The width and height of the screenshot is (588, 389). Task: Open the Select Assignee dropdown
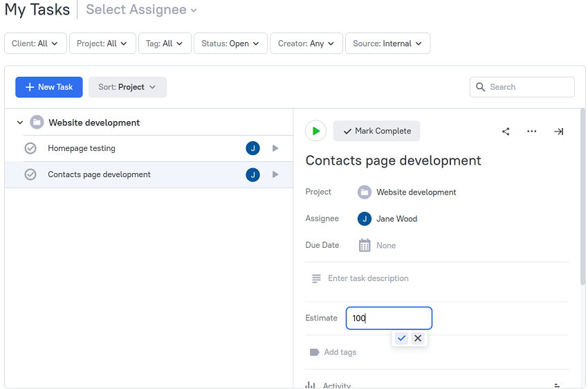click(x=141, y=10)
